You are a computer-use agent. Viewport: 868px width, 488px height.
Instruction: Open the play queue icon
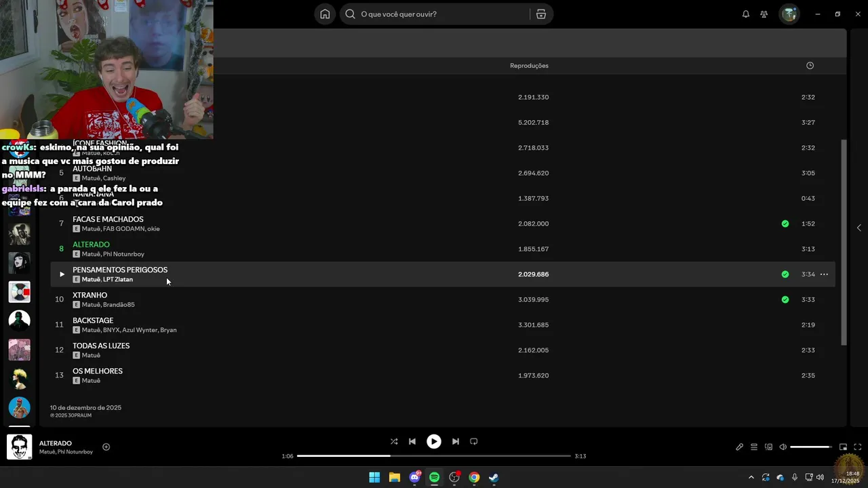pyautogui.click(x=754, y=447)
